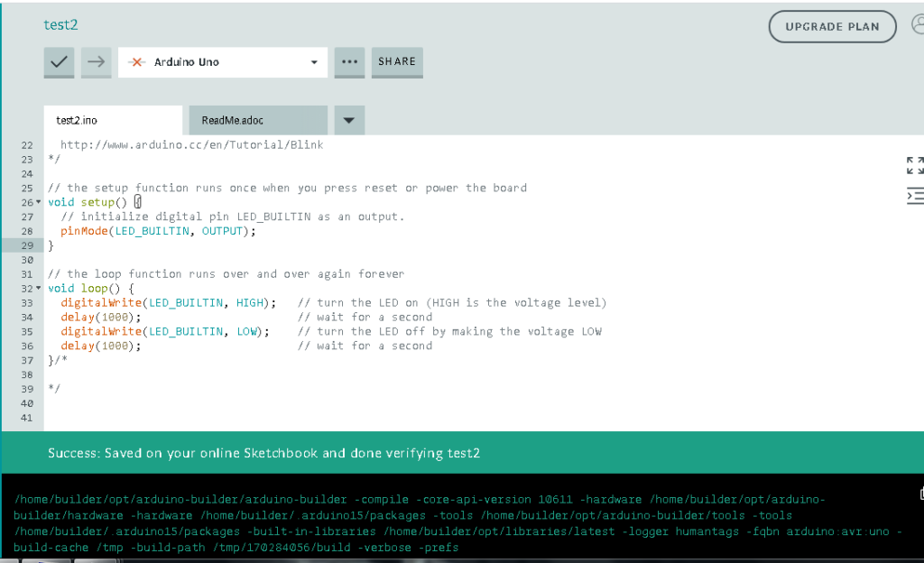The height and width of the screenshot is (563, 924).
Task: Click the red X board disconnected icon
Action: click(137, 62)
